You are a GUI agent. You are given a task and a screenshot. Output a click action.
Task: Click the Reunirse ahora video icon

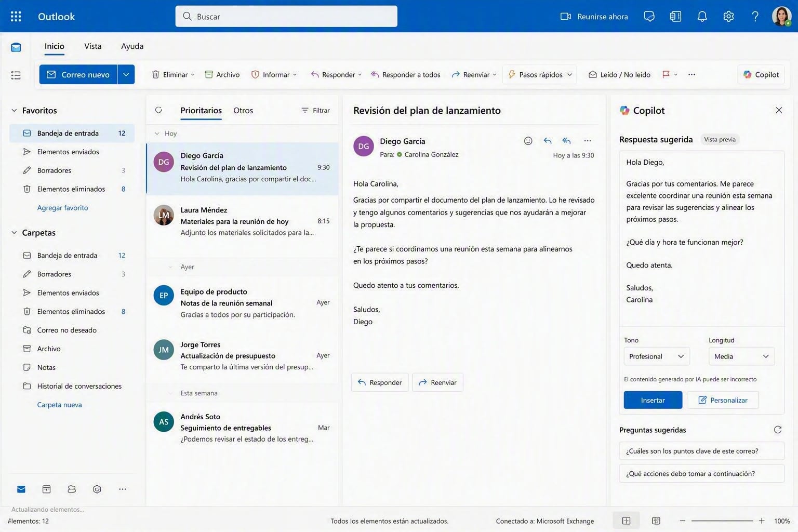coord(566,17)
